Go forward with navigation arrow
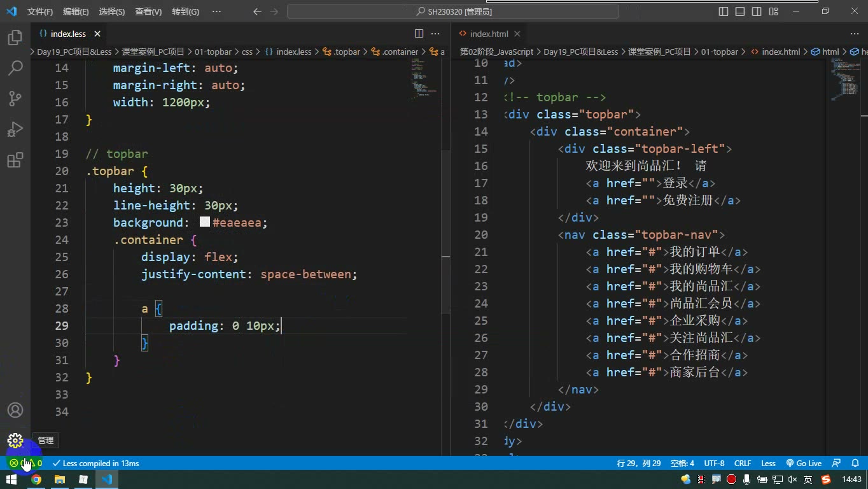 [274, 11]
